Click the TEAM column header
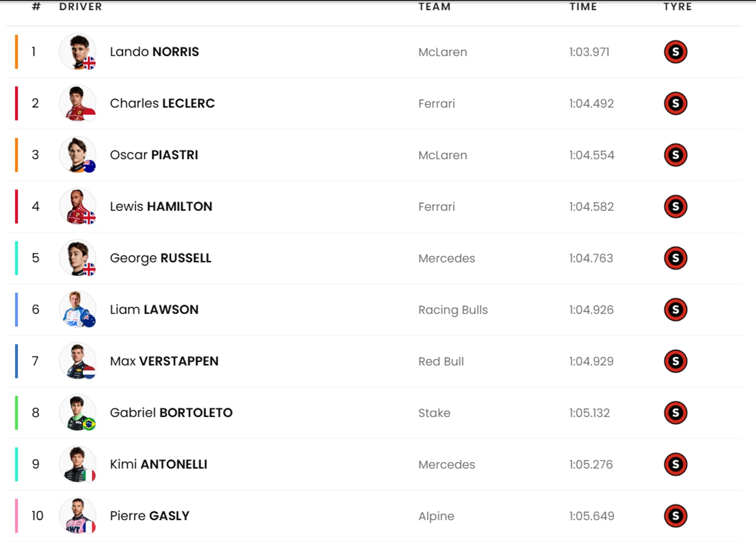Viewport: 756px width, 542px height. (x=434, y=7)
